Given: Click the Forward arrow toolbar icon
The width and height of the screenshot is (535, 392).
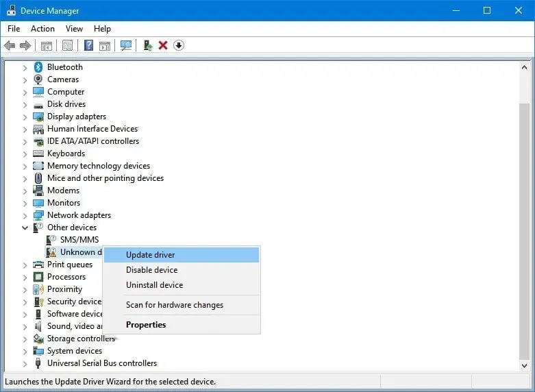Looking at the screenshot, I should 25,45.
